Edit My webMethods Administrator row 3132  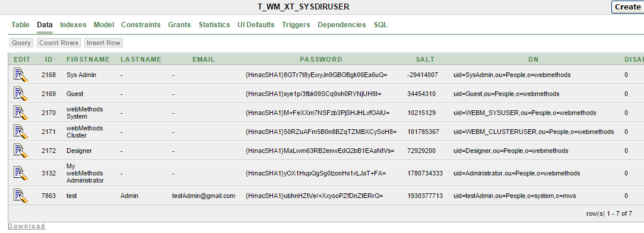pos(21,173)
